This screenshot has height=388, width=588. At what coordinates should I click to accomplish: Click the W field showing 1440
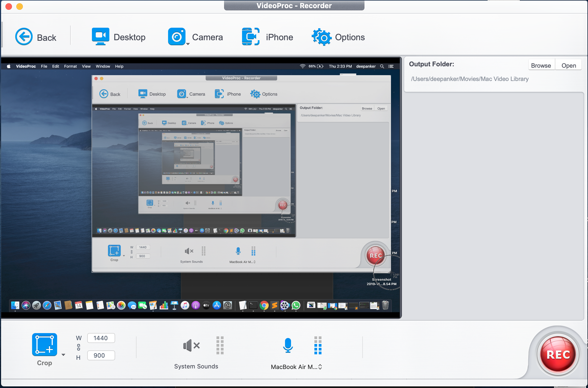point(101,338)
